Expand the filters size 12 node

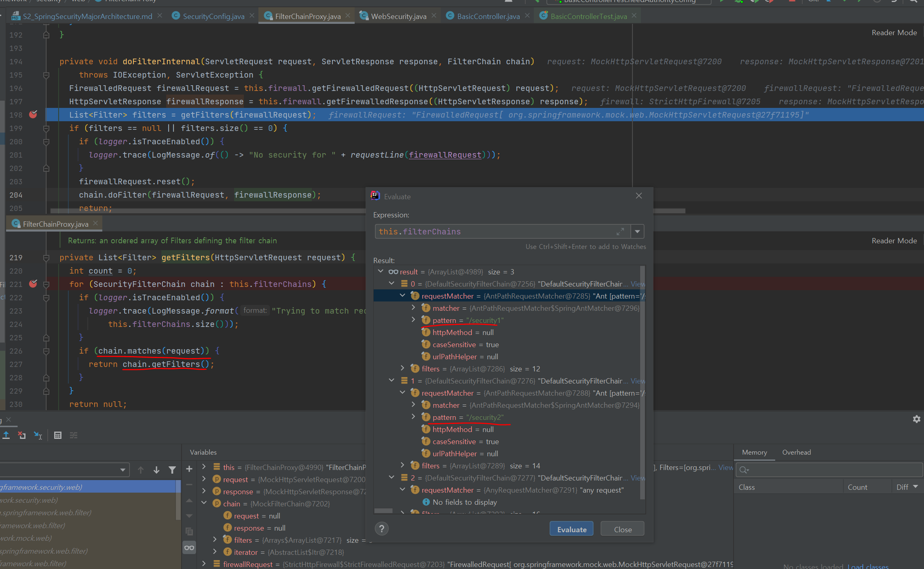(x=402, y=368)
